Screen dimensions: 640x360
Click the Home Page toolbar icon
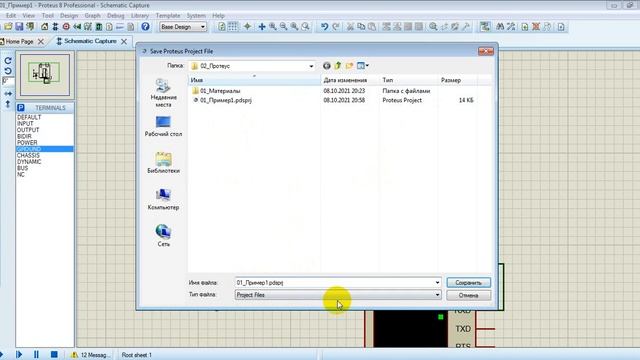[x=44, y=27]
